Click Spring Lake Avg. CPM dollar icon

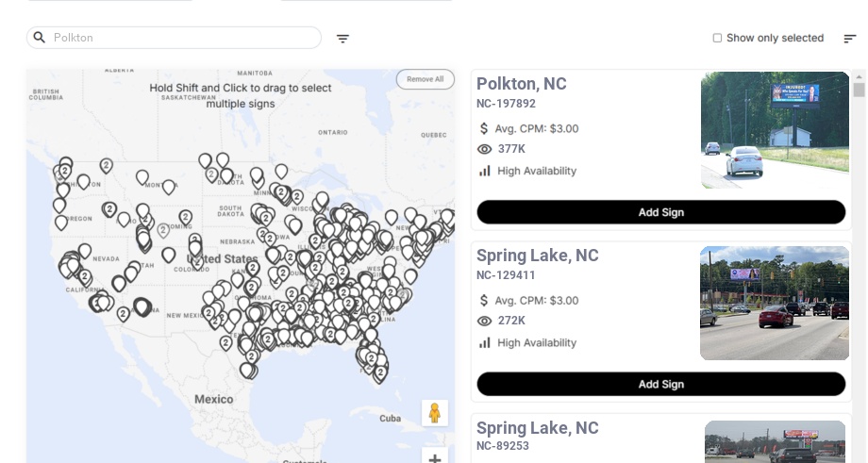pyautogui.click(x=484, y=300)
